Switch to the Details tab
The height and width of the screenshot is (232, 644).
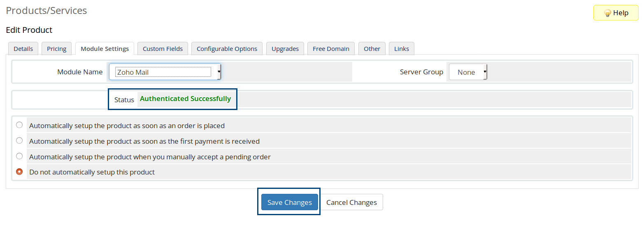tap(23, 48)
